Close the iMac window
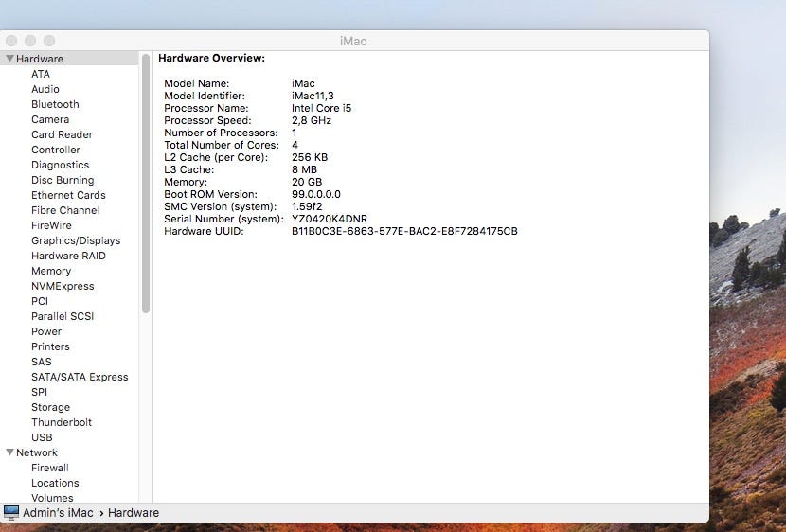This screenshot has height=532, width=786. click(x=11, y=41)
